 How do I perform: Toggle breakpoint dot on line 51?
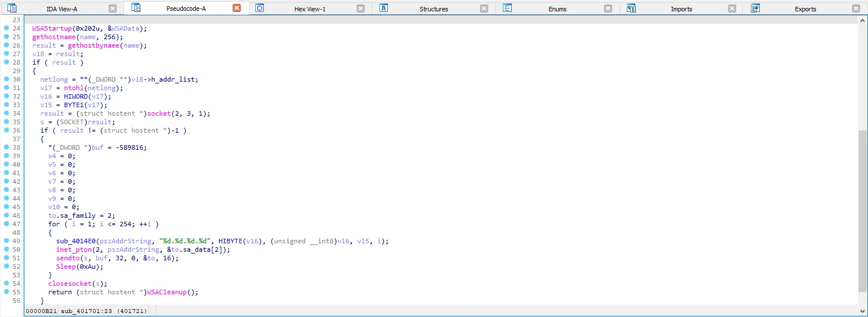pyautogui.click(x=6, y=257)
